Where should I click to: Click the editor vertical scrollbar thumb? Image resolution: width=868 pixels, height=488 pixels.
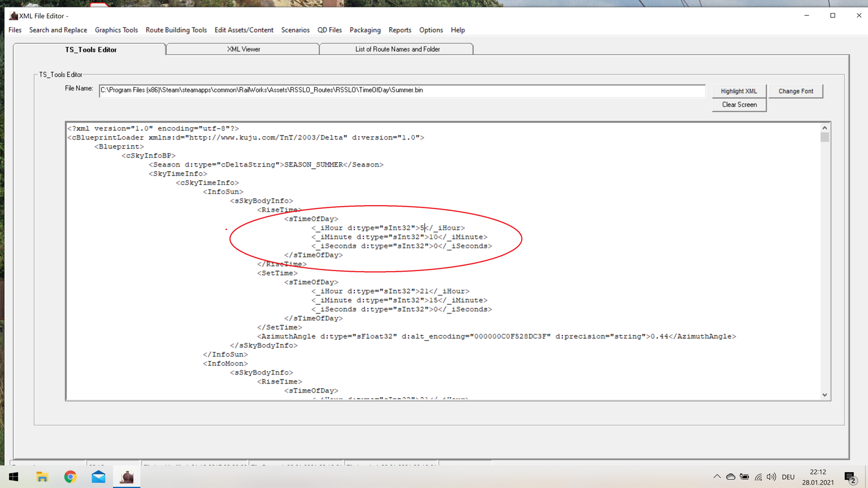click(825, 137)
